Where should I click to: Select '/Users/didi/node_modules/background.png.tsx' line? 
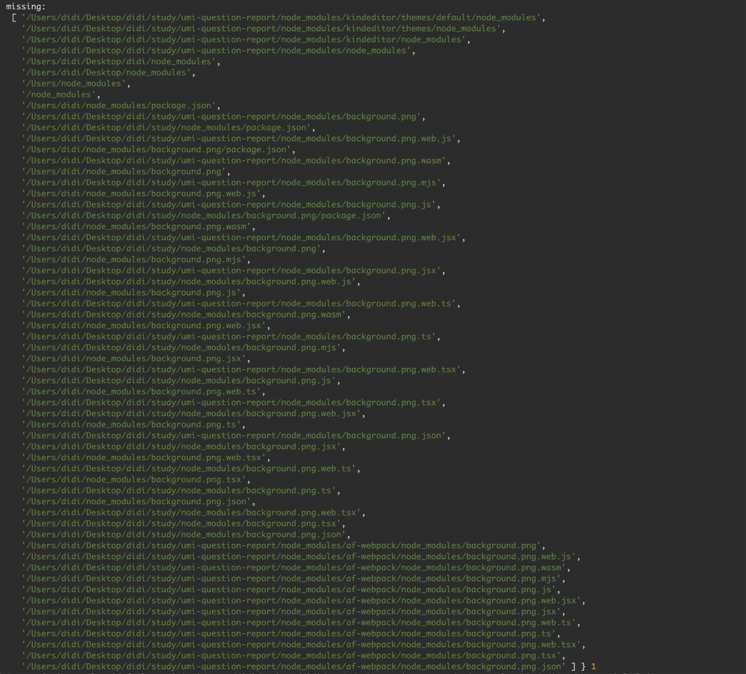[x=136, y=479]
